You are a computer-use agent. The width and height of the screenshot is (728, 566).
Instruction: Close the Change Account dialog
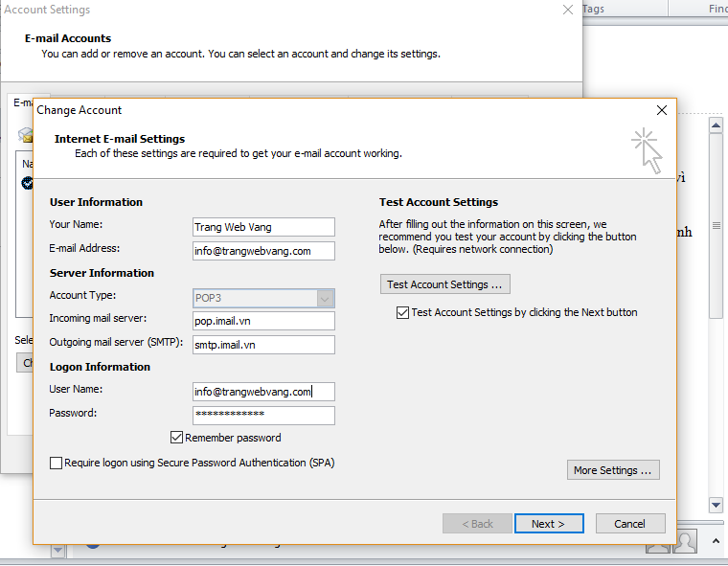(661, 110)
